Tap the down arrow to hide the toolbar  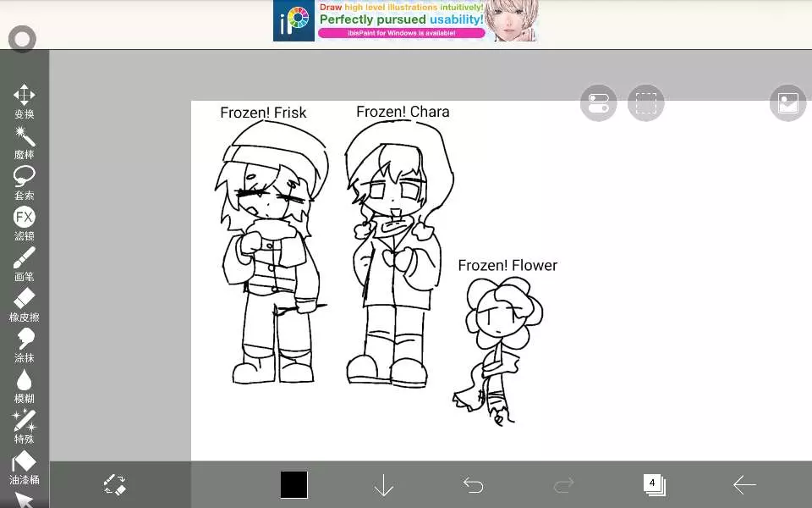coord(384,485)
